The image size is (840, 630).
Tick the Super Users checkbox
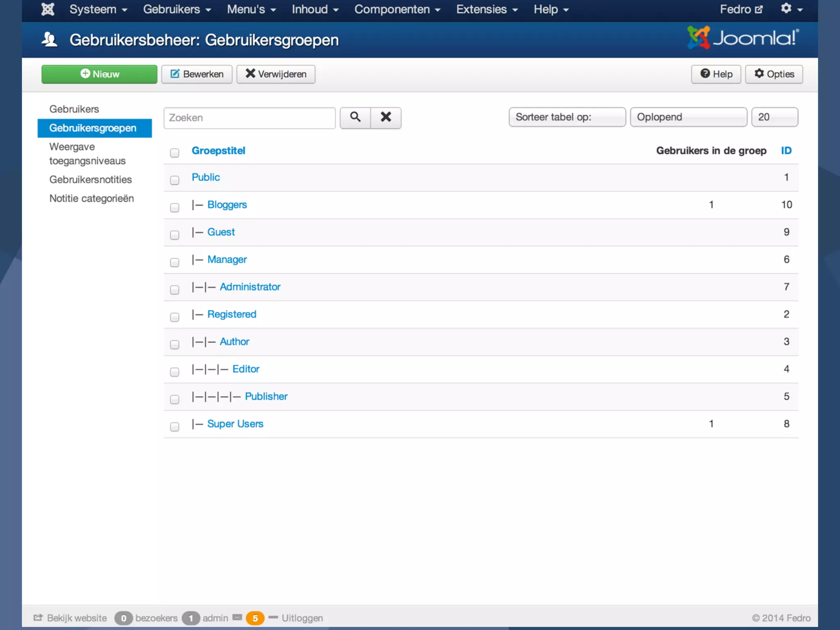tap(175, 427)
